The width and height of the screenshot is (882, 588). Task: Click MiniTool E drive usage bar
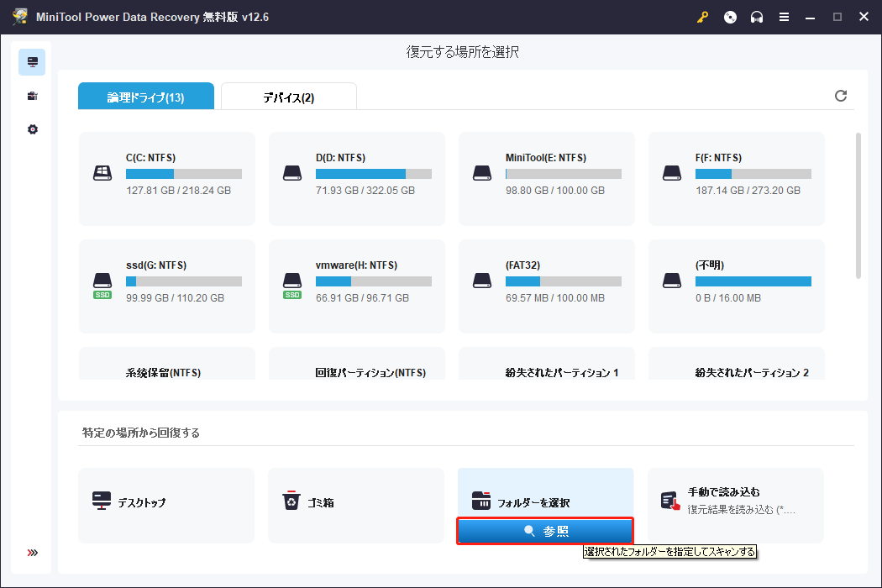563,174
